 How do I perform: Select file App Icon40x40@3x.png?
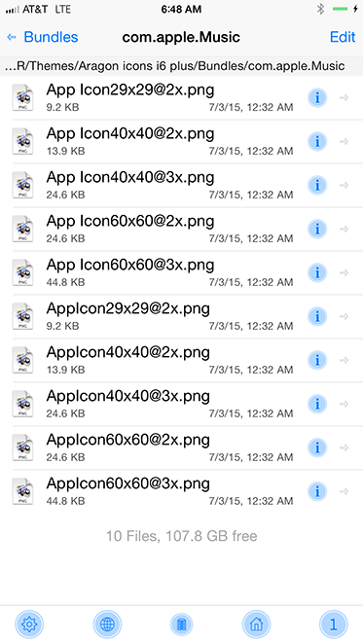pyautogui.click(x=181, y=185)
